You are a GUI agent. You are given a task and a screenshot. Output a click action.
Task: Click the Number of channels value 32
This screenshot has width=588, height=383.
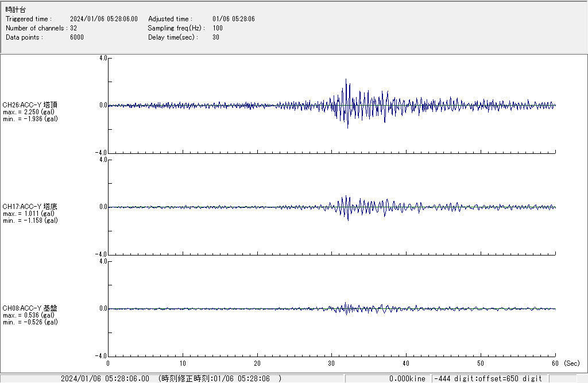[73, 28]
